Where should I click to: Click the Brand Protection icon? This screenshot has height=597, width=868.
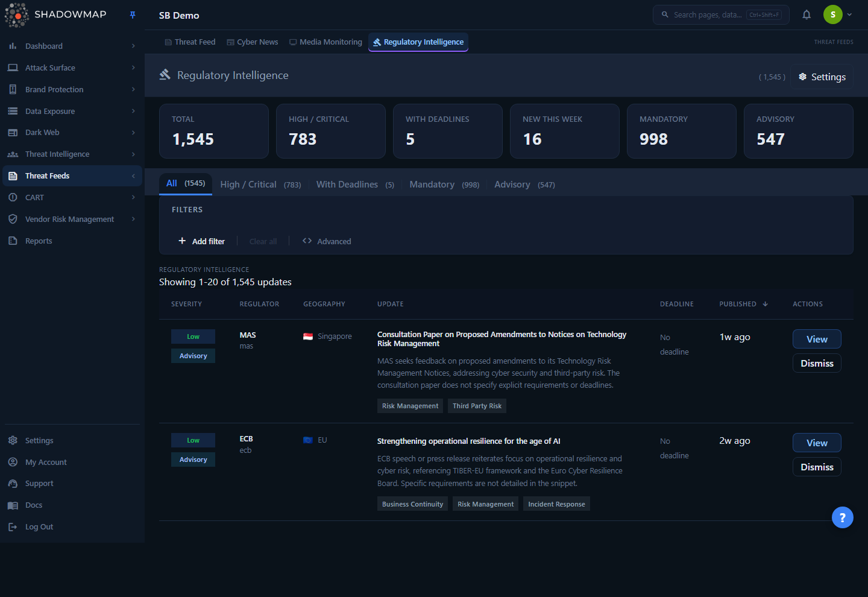coord(13,89)
